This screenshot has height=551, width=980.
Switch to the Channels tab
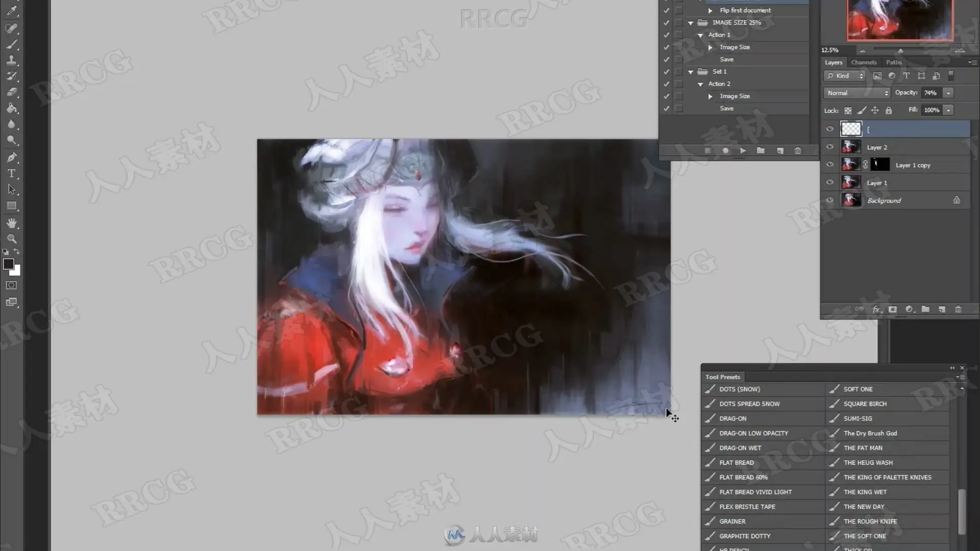864,62
